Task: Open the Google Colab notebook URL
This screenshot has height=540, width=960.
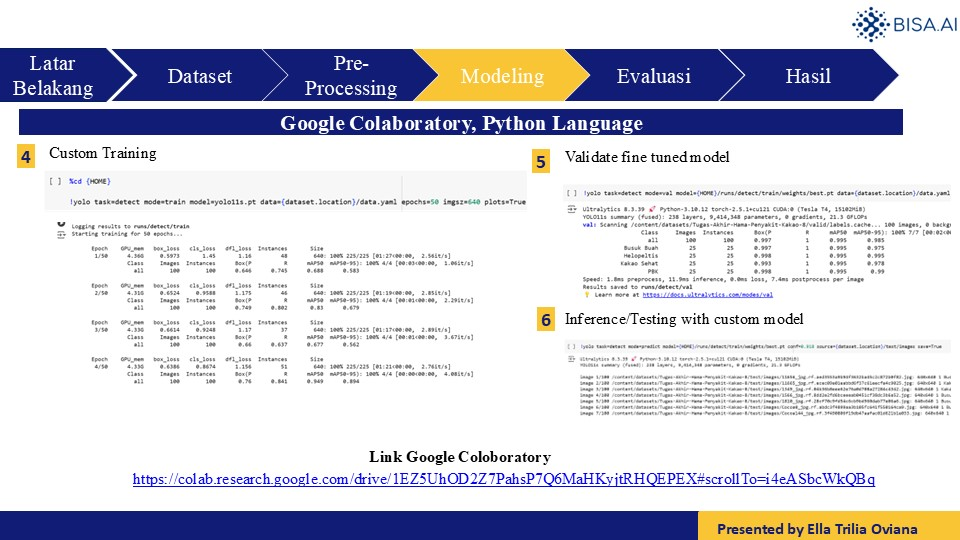Action: point(504,480)
